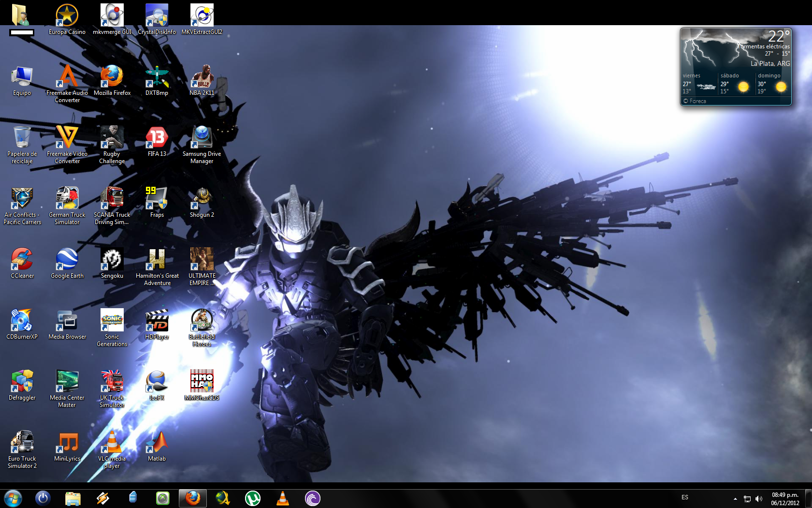812x508 pixels.
Task: Click the HDPlayer desktop icon
Action: pos(157,324)
